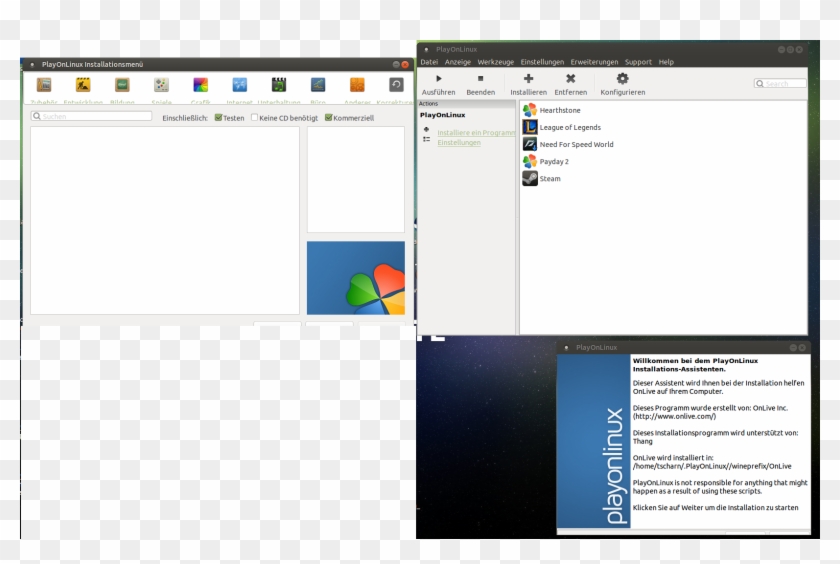The image size is (840, 564).
Task: Select the Anderes category icon
Action: tap(357, 85)
